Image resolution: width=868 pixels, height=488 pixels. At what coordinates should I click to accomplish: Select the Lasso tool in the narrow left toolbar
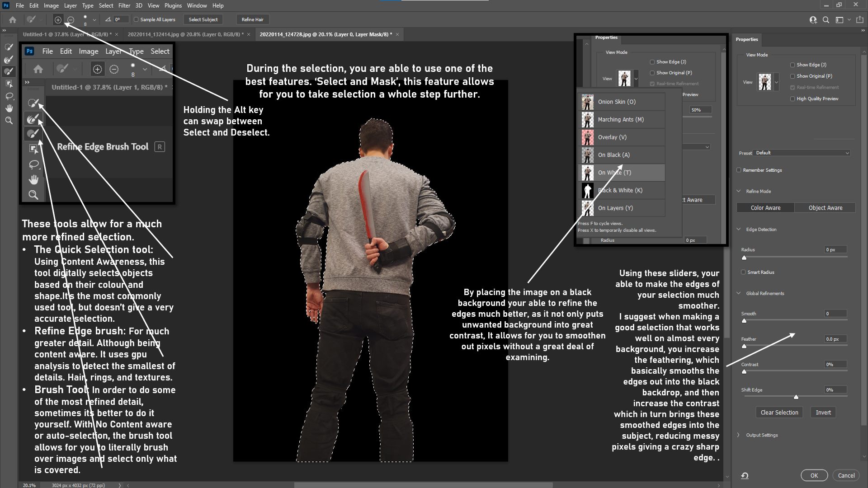click(9, 96)
